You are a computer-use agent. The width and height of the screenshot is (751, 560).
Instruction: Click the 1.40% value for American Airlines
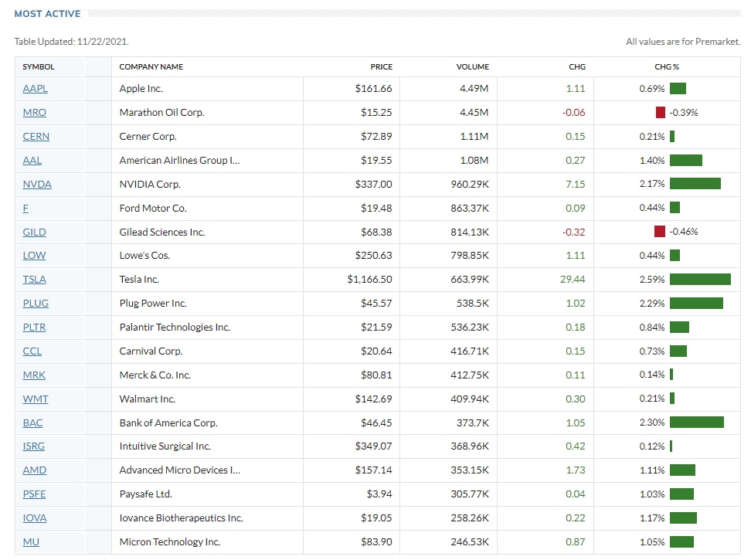coord(652,161)
